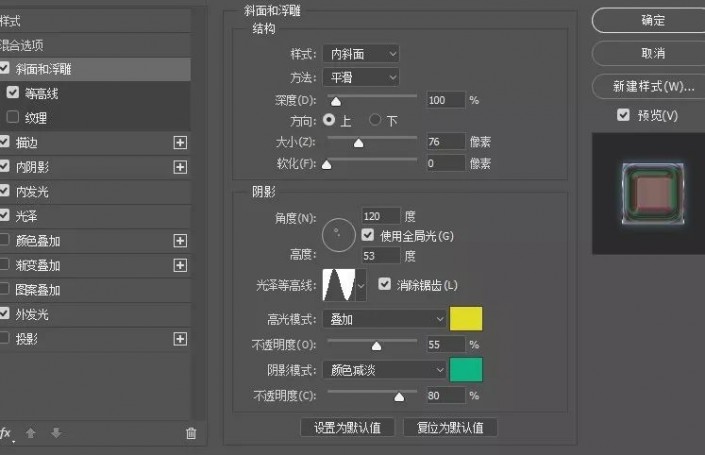Add another 渐变叠加 effect with plus icon
This screenshot has height=455, width=705.
180,265
